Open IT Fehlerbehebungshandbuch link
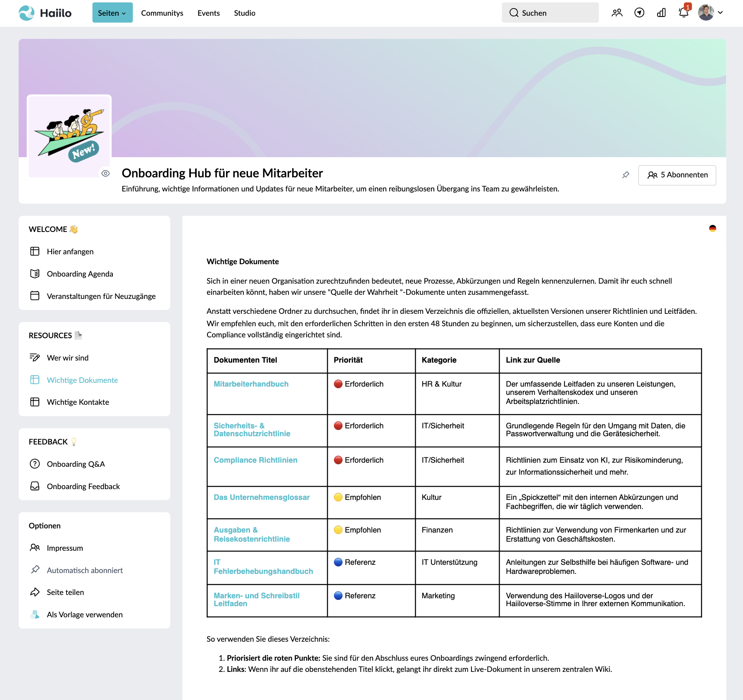 (x=263, y=566)
